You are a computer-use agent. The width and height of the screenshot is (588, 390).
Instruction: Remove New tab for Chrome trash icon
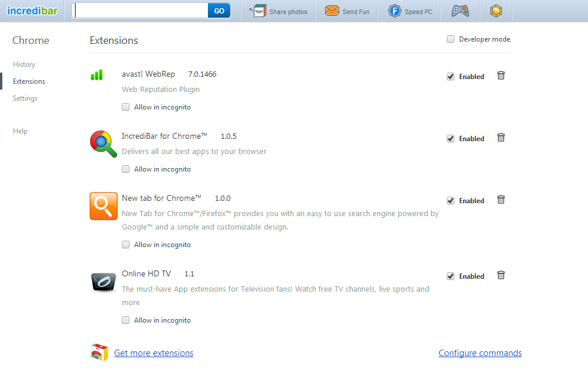click(501, 200)
